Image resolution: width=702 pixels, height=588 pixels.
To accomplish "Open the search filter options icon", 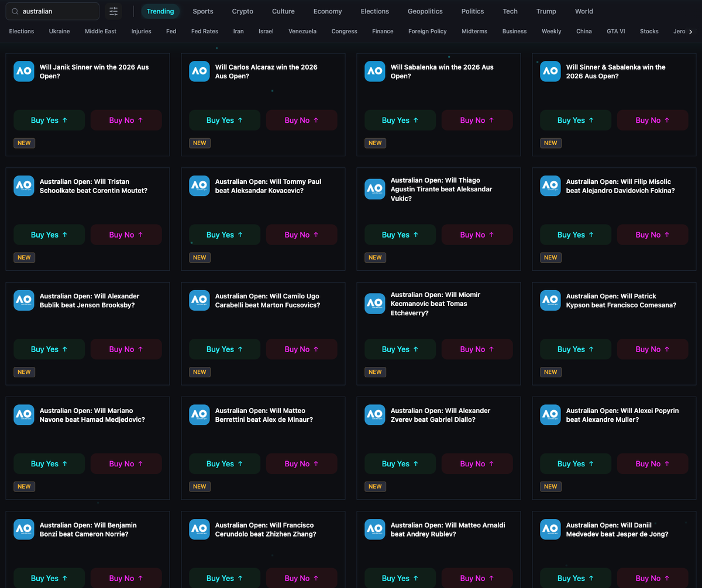I will (x=113, y=11).
